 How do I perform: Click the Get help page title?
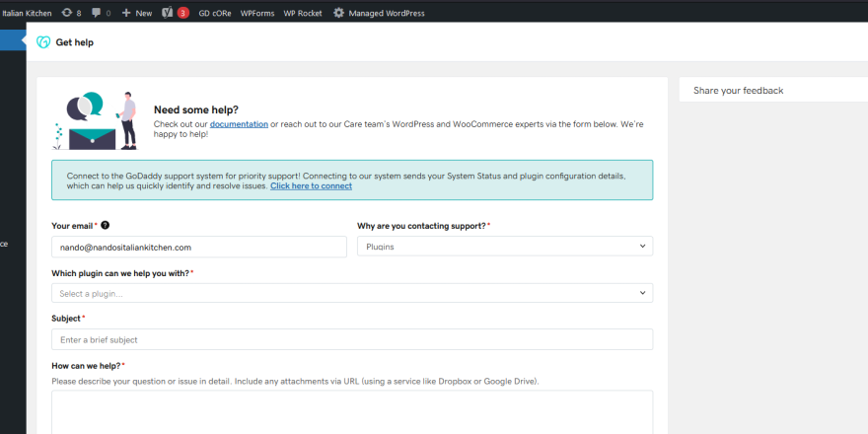click(75, 42)
